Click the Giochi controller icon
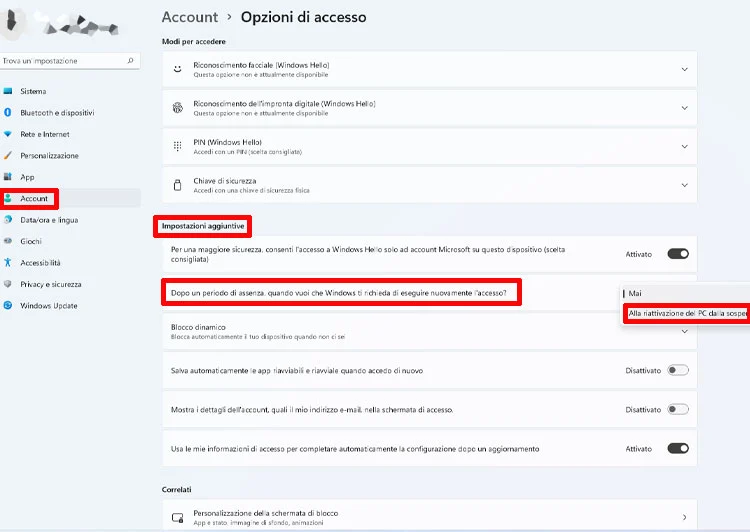Image resolution: width=750 pixels, height=532 pixels. (8, 241)
